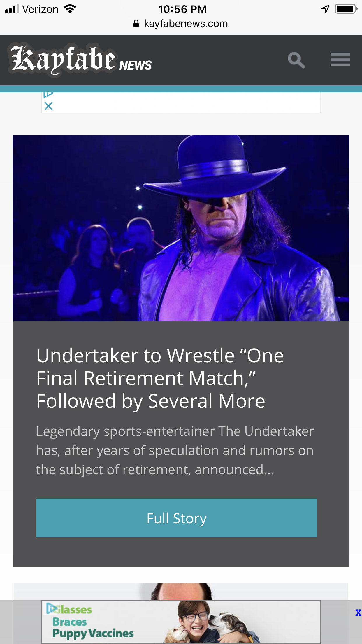Tap the lock icon beside kayfabenews.com
The width and height of the screenshot is (362, 644).
pyautogui.click(x=136, y=24)
